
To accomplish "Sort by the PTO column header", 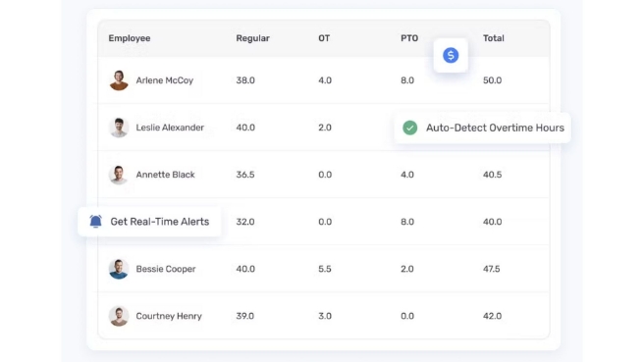I will (409, 38).
